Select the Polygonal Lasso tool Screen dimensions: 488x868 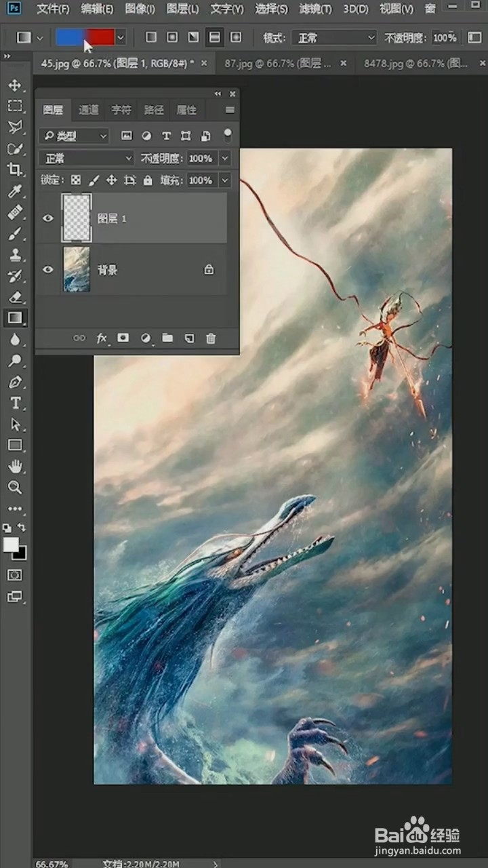coord(15,127)
